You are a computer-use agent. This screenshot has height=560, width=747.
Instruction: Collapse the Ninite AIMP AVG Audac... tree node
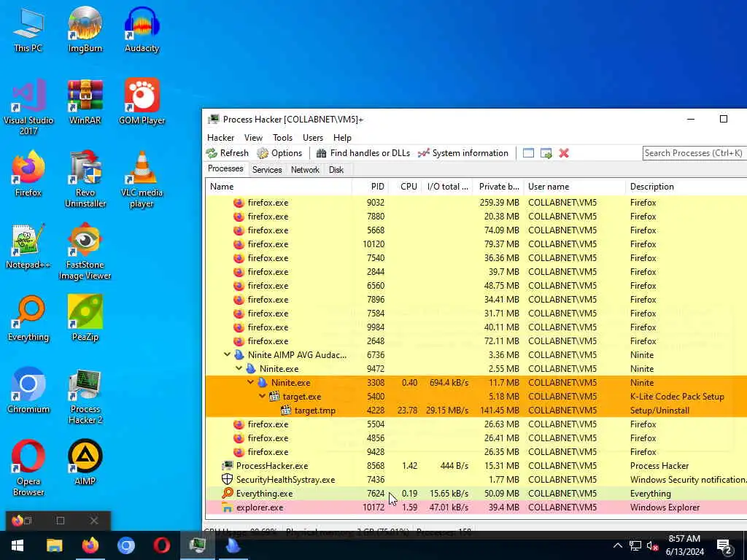[x=228, y=355]
